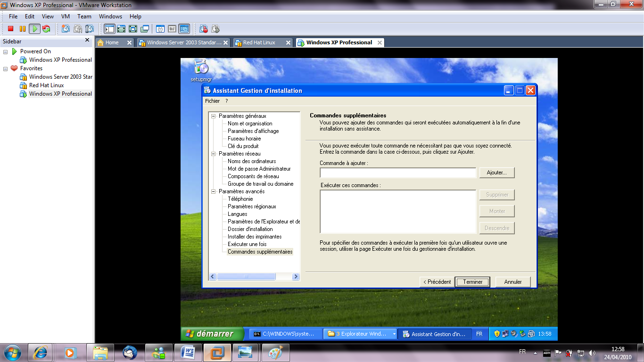
Task: Click the XP démarrer start button
Action: [213, 334]
